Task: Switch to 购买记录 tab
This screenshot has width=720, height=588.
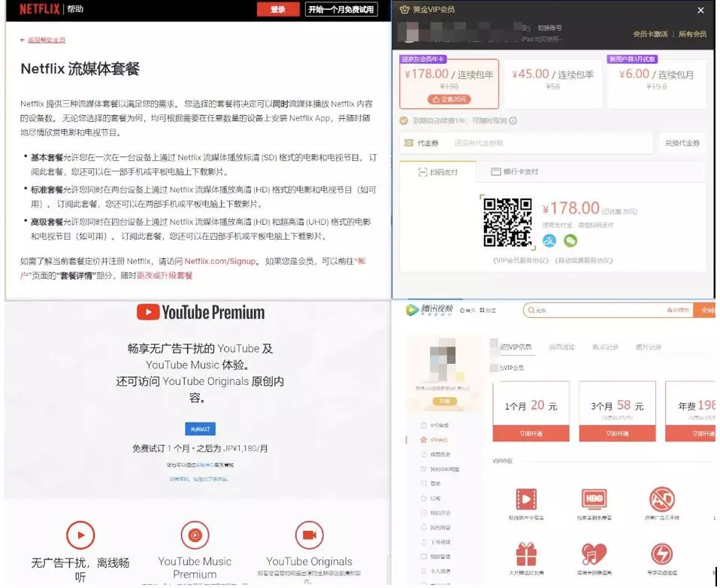Action: coord(605,347)
